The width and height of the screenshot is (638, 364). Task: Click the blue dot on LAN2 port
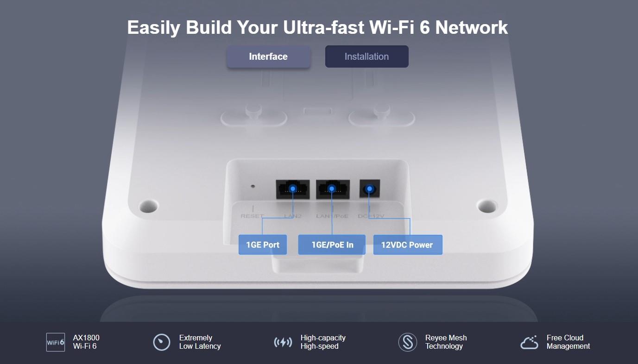click(x=293, y=189)
